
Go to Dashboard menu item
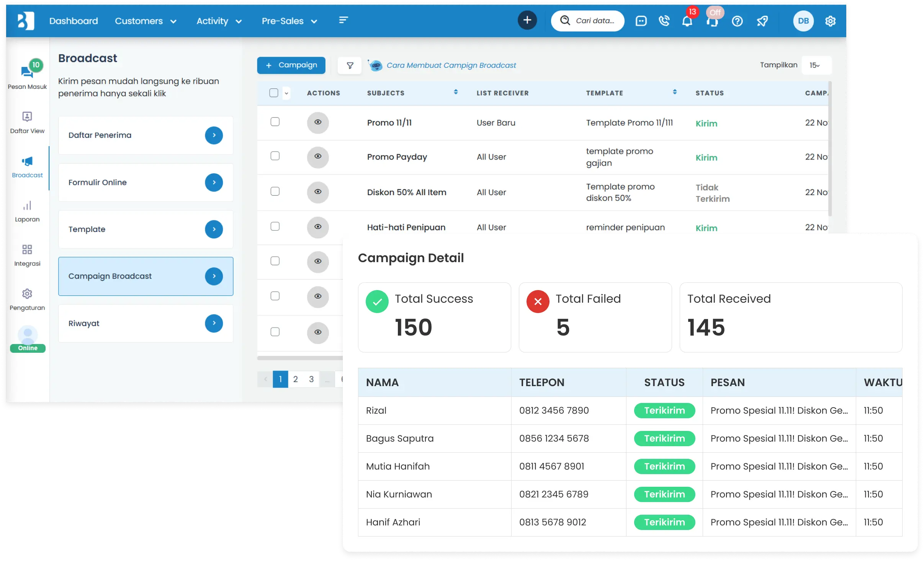(x=74, y=21)
